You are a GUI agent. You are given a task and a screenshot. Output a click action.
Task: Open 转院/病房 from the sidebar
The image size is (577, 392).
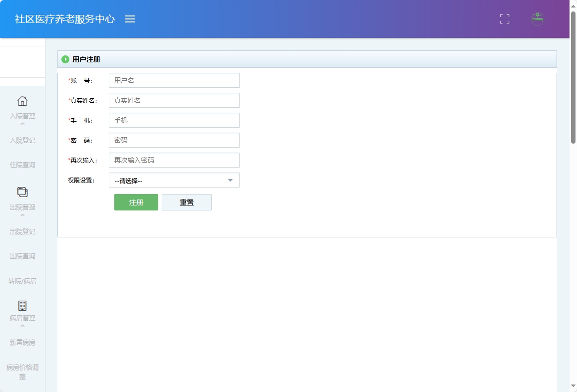pyautogui.click(x=22, y=281)
